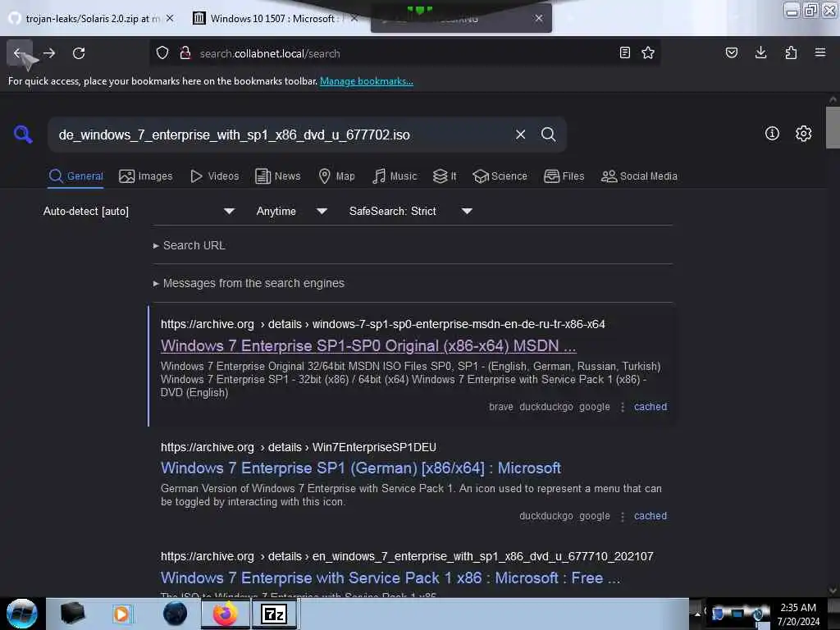Screen dimensions: 840x630
Task: Bookmark this page with star icon
Action: [648, 53]
